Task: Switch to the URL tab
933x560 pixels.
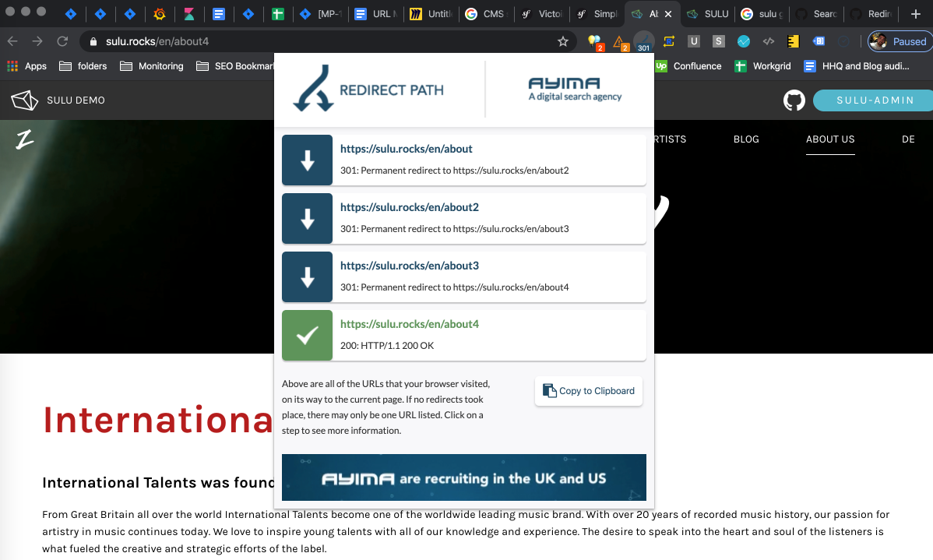Action: (x=375, y=14)
